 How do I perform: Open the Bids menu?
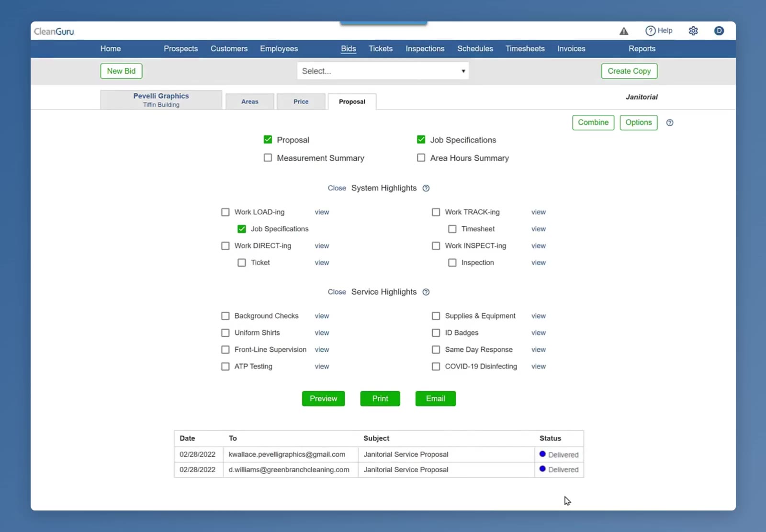click(348, 49)
